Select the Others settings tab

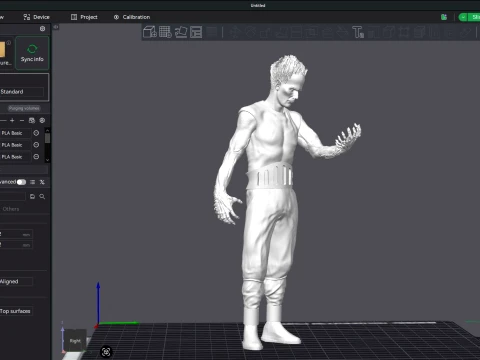pos(11,209)
